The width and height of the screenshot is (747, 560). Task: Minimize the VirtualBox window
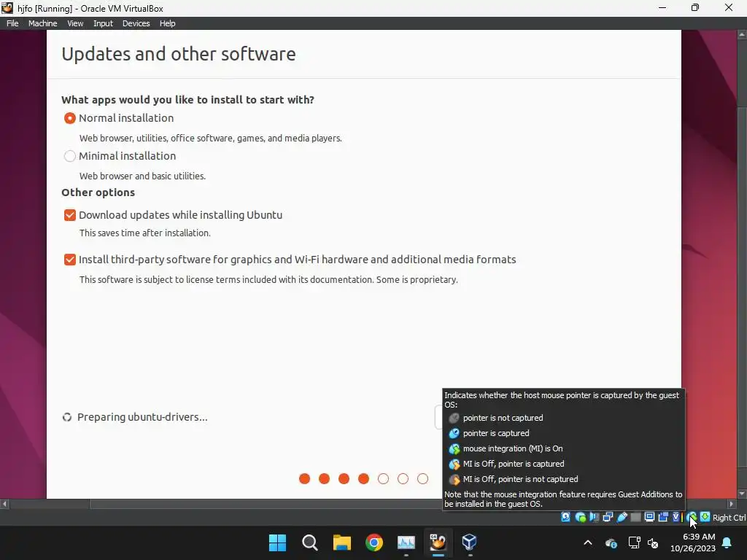click(x=662, y=7)
